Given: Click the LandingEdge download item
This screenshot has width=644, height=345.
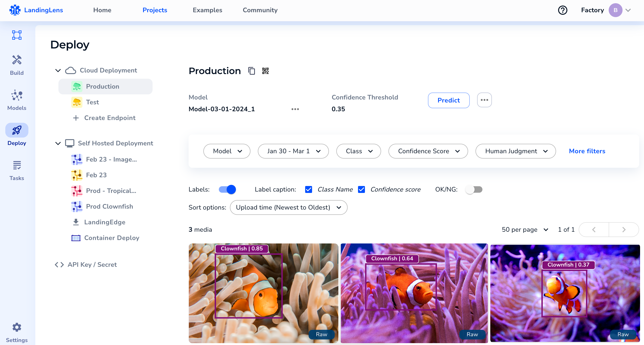Looking at the screenshot, I should click(105, 222).
